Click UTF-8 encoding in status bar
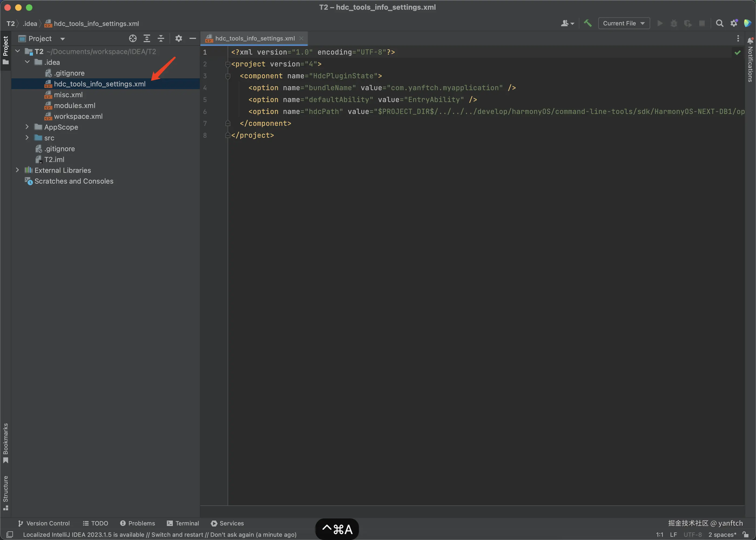The height and width of the screenshot is (540, 756). click(693, 534)
